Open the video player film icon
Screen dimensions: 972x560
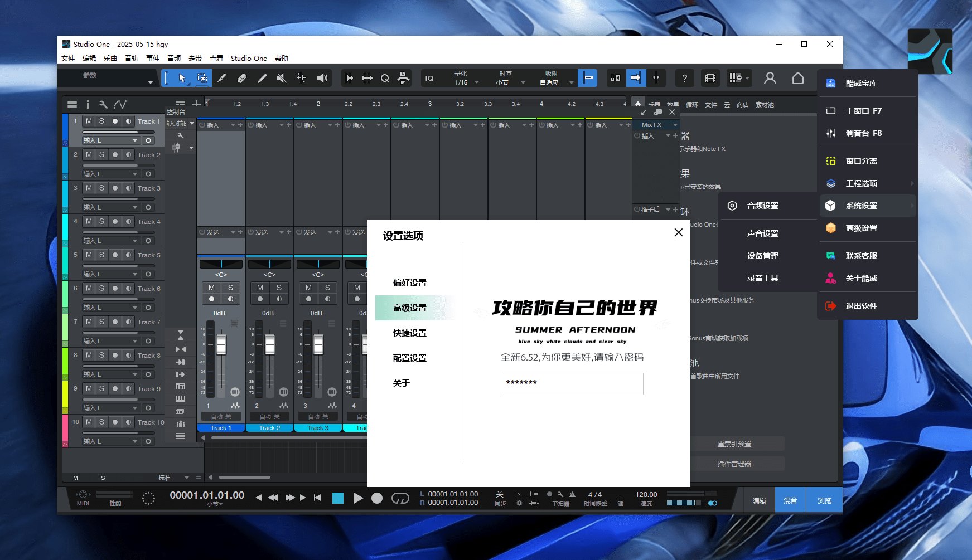click(x=710, y=78)
